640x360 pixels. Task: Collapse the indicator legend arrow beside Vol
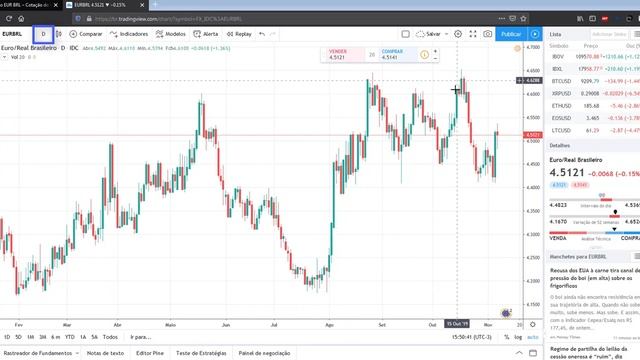click(x=4, y=57)
